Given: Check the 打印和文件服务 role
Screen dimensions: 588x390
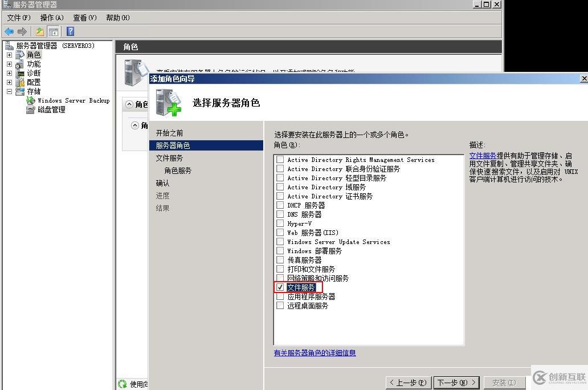Looking at the screenshot, I should (280, 269).
